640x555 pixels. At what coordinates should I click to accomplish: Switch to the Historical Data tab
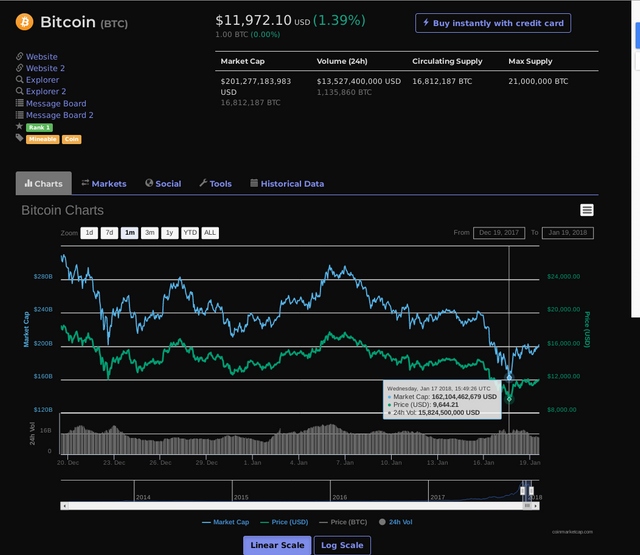pyautogui.click(x=287, y=184)
